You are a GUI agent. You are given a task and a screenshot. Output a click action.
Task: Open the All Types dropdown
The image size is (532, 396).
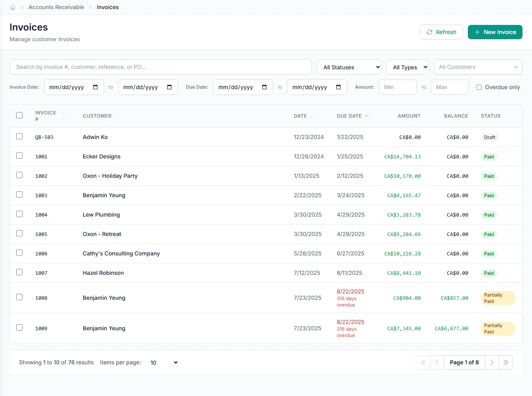pos(408,67)
